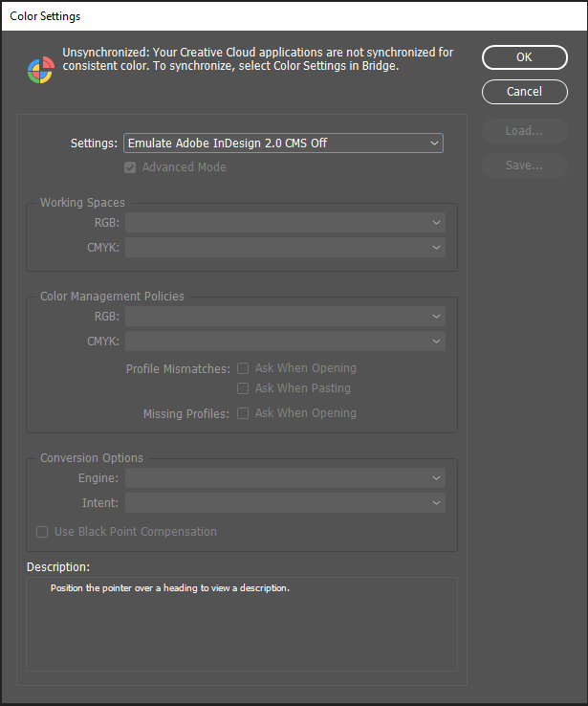This screenshot has height=706, width=588.
Task: Click the Load... button
Action: coord(524,131)
